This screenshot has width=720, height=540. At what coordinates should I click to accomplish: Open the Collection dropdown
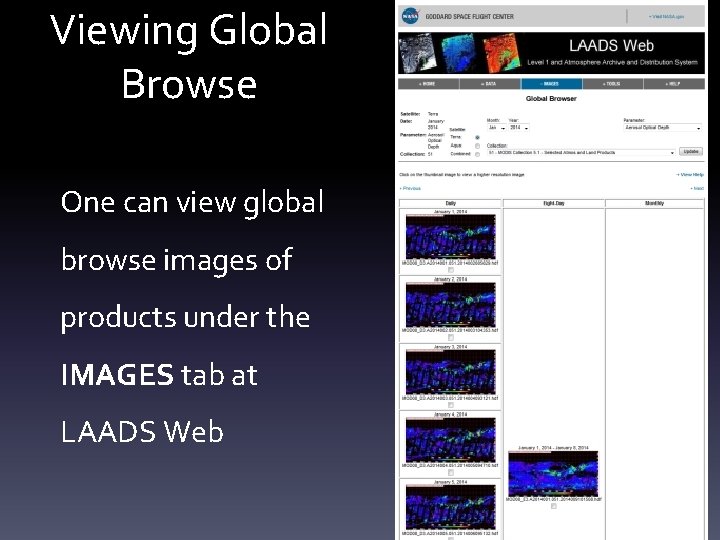(x=581, y=152)
